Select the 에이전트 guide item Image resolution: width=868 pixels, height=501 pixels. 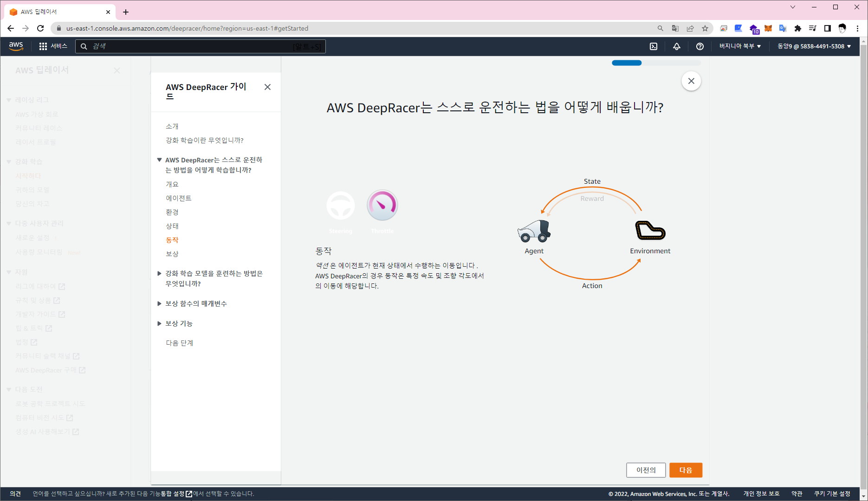pos(179,198)
